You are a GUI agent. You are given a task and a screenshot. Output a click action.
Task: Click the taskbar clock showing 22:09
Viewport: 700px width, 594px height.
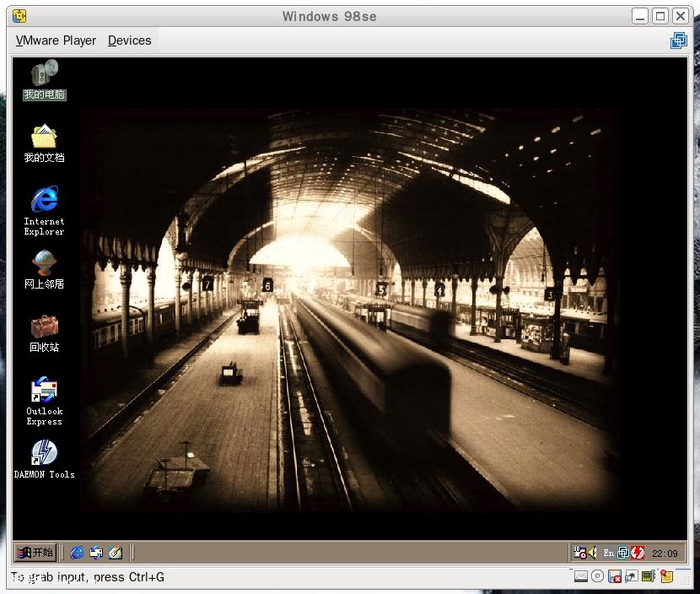665,553
